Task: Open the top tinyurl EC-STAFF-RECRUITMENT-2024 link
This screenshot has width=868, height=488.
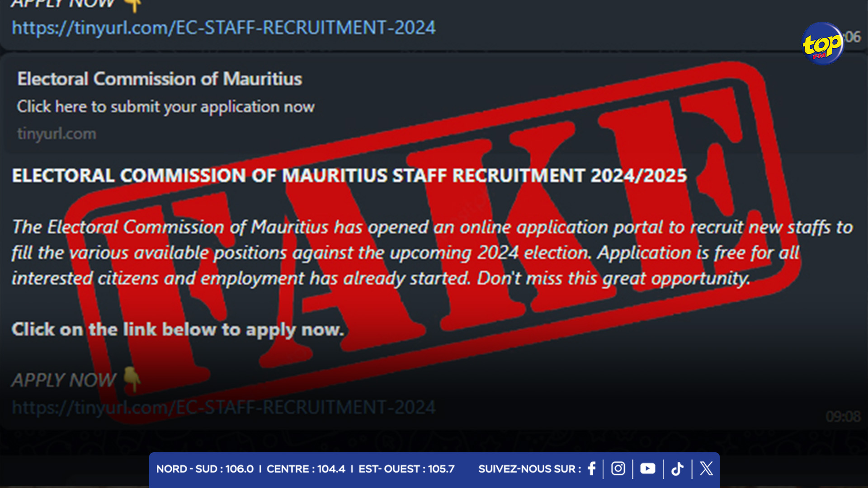Action: (223, 28)
